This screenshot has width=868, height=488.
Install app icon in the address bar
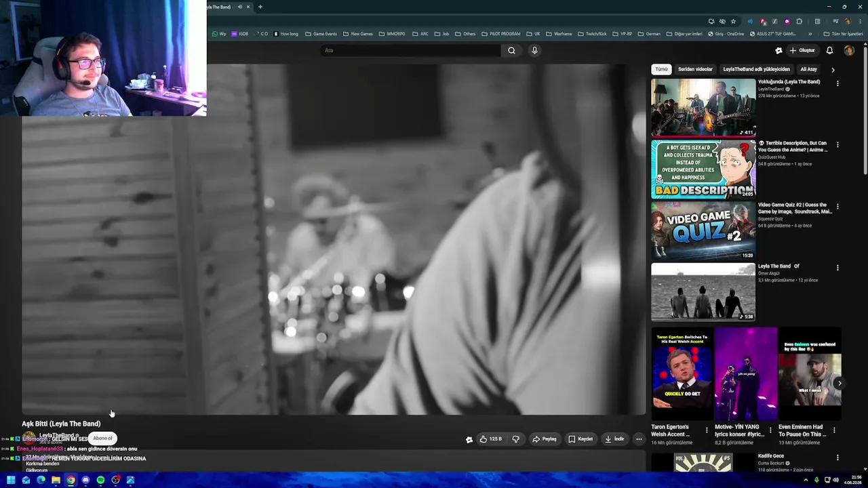pyautogui.click(x=711, y=21)
